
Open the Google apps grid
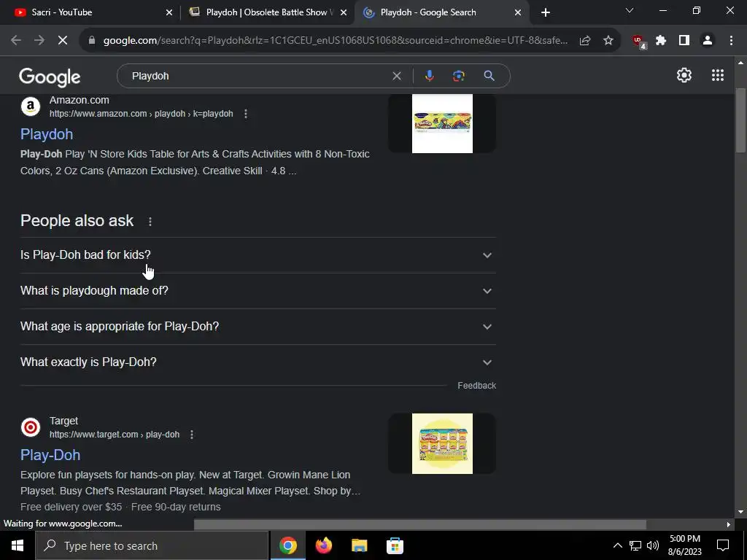click(x=718, y=75)
